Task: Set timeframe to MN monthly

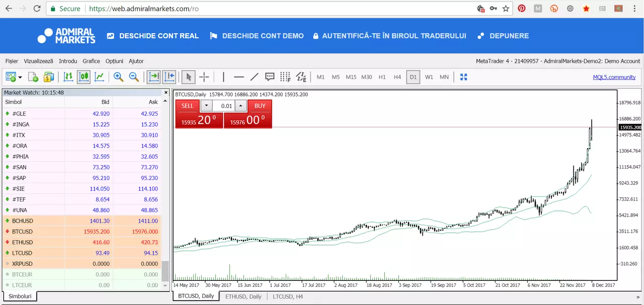Action: tap(444, 77)
